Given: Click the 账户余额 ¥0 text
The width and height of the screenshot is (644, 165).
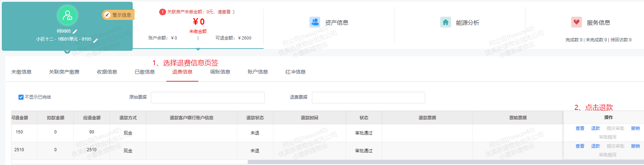Looking at the screenshot, I should (162, 38).
